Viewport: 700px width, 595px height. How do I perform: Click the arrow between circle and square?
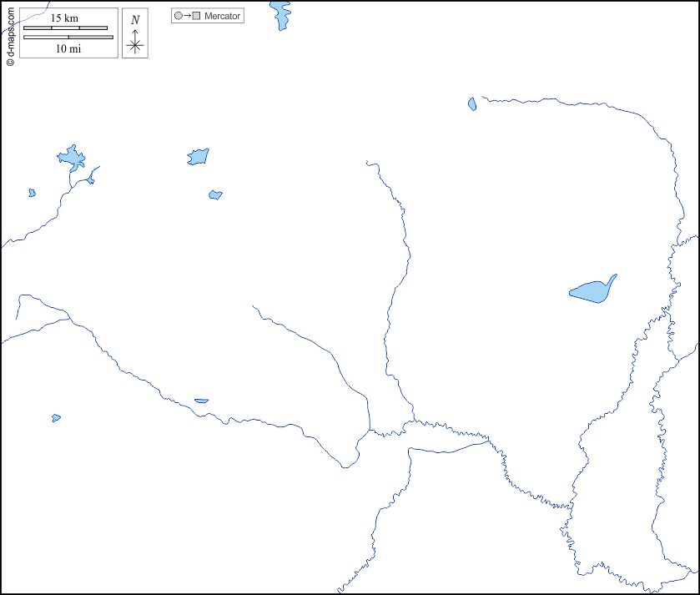tap(187, 16)
